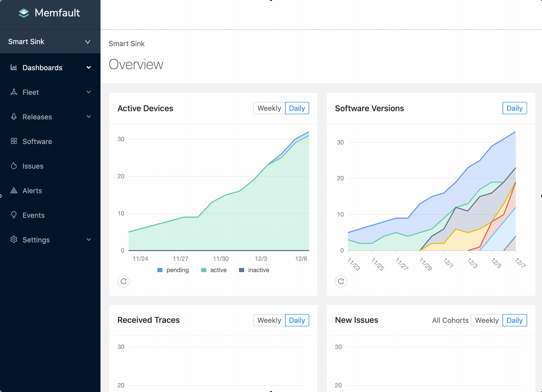Click the Smart Sink breadcrumb link

[127, 44]
